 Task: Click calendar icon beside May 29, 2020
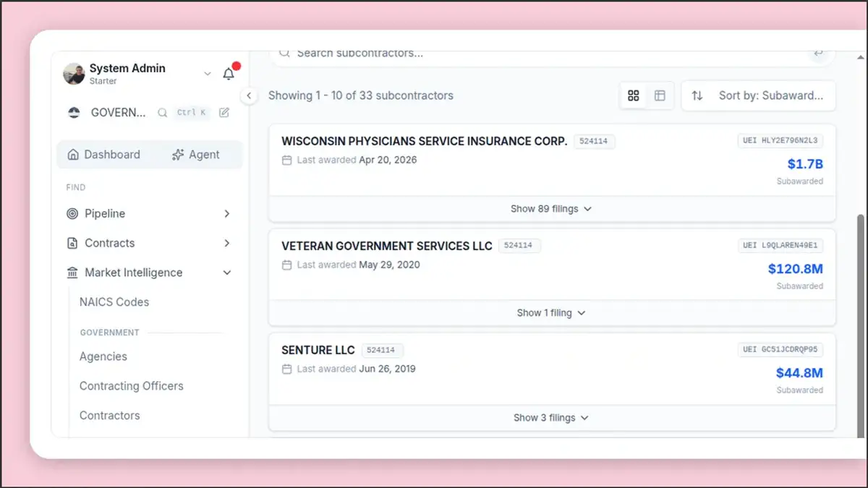click(x=286, y=265)
